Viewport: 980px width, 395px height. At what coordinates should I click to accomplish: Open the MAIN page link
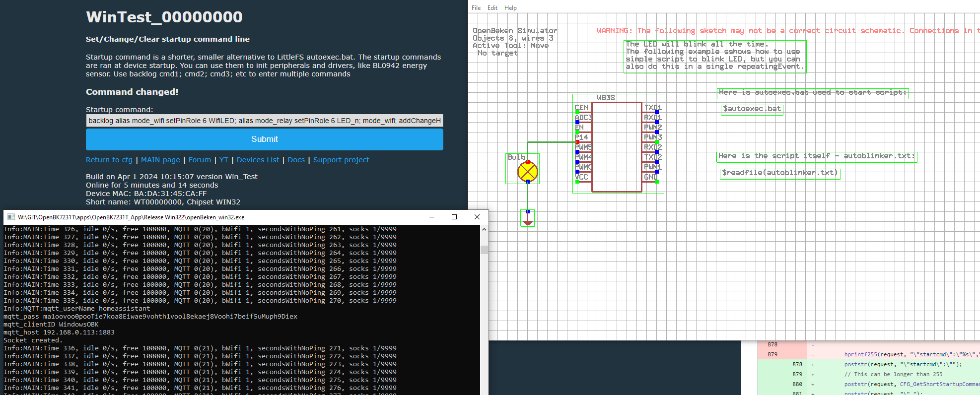pyautogui.click(x=160, y=160)
